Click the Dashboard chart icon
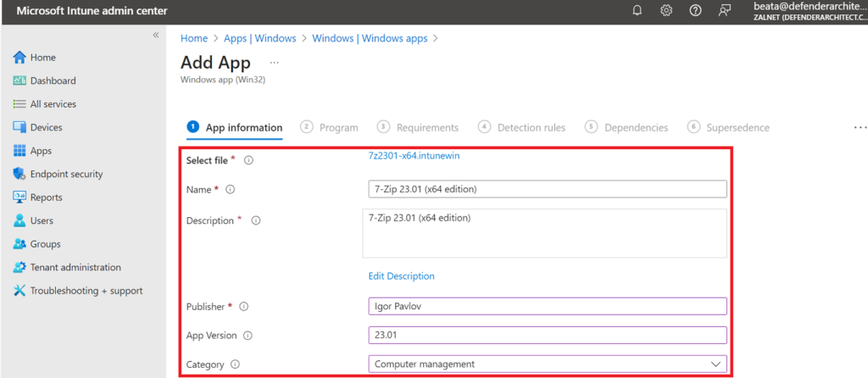Image resolution: width=868 pixels, height=378 pixels. point(20,81)
